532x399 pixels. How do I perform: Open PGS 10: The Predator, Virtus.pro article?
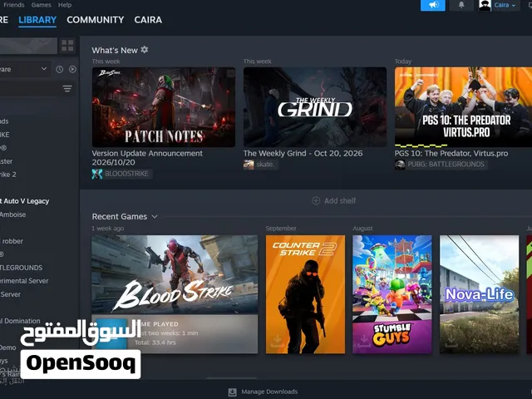[451, 153]
